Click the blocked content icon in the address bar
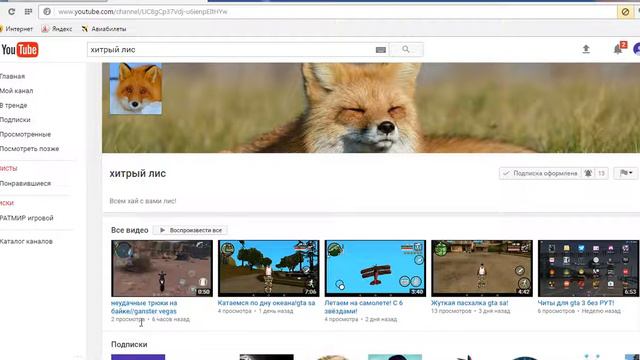 (x=625, y=12)
